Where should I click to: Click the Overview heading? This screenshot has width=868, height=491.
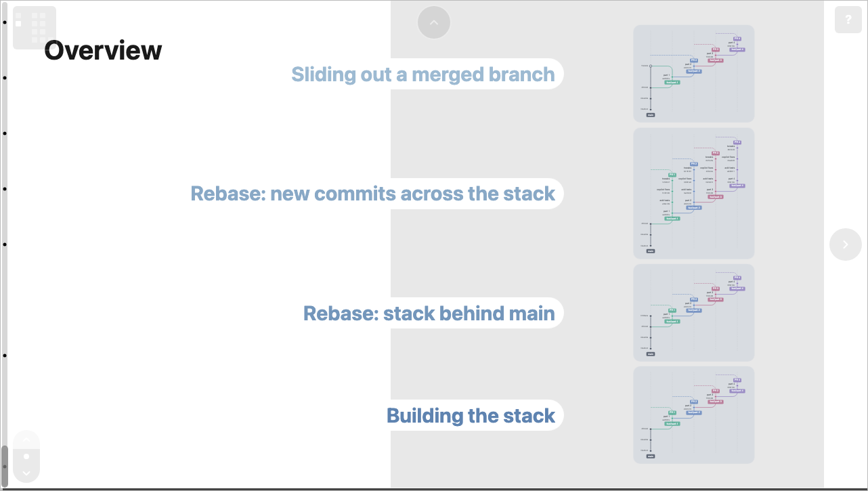(103, 50)
